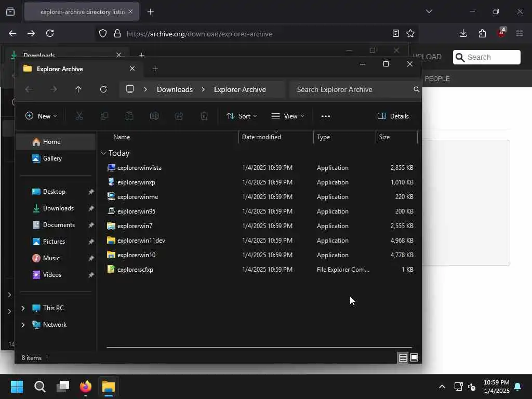
Task: Click the Rename icon in Explorer toolbar
Action: click(154, 116)
